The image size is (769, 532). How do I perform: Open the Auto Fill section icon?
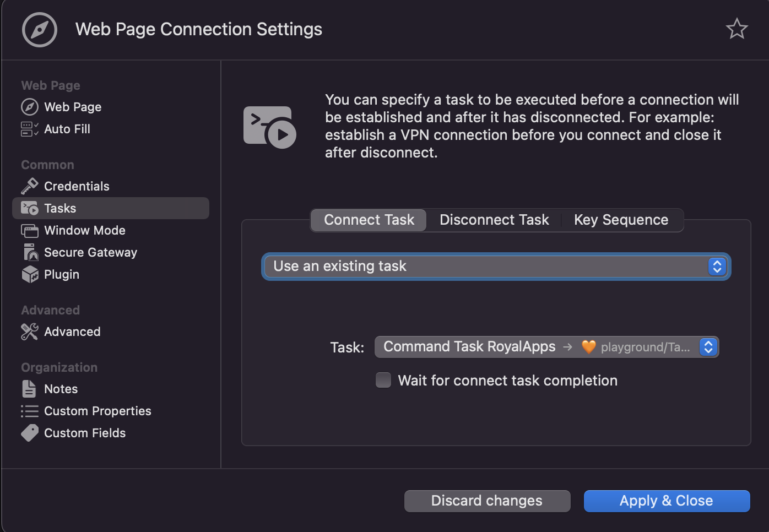click(x=29, y=129)
